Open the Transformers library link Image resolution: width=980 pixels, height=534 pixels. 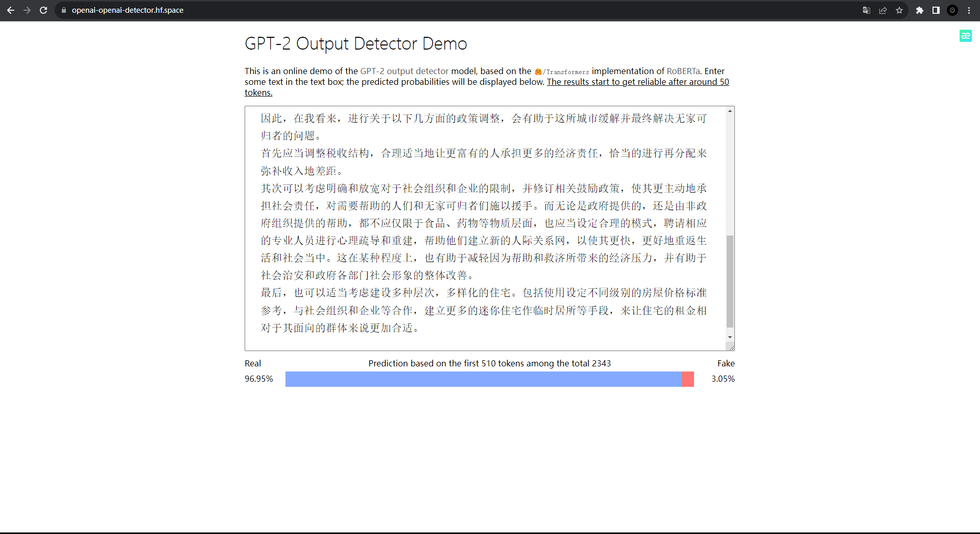562,72
